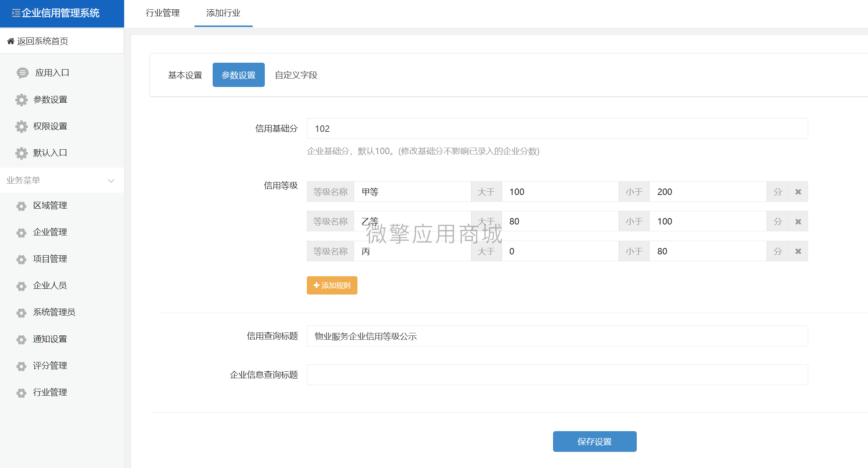Click gear icon next to 企业人员

pyautogui.click(x=21, y=286)
